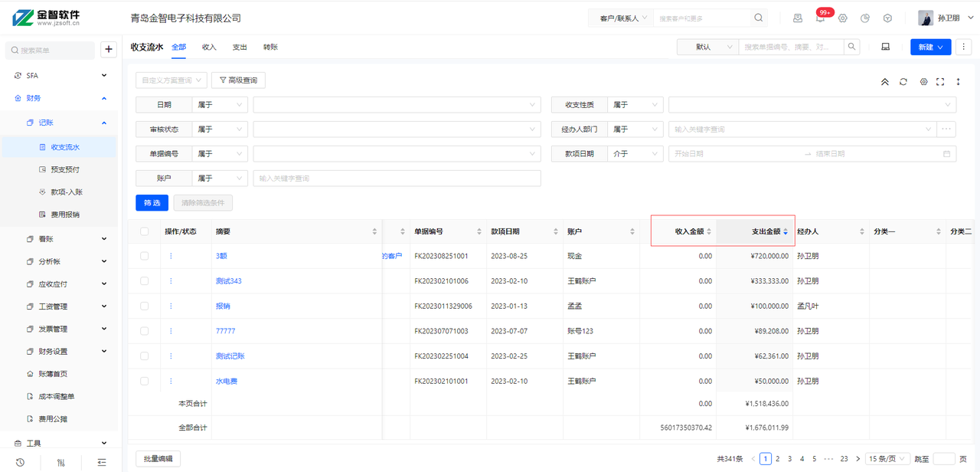
Task: Click the 高级查询 advanced query button
Action: 239,80
